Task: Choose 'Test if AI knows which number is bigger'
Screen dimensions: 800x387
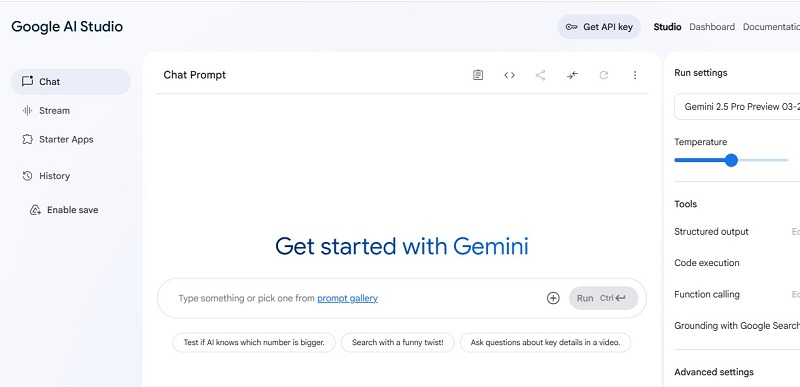Action: tap(254, 343)
